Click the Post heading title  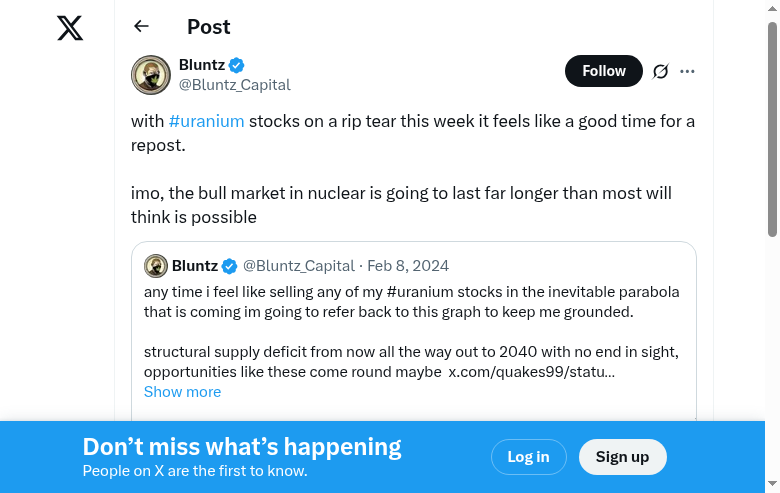(x=209, y=27)
